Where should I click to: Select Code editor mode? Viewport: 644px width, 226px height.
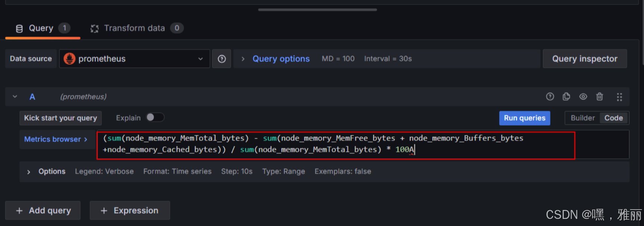click(x=613, y=118)
